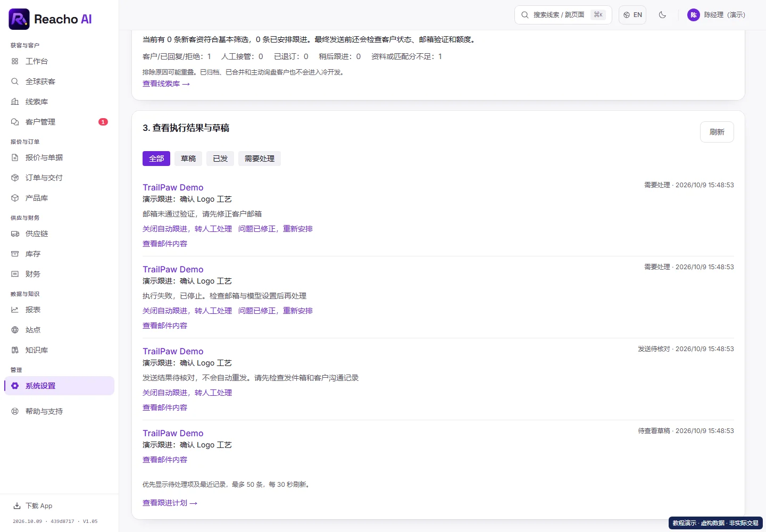
Task: Click 查看邮件内容 in 执行失败 record
Action: 165,326
